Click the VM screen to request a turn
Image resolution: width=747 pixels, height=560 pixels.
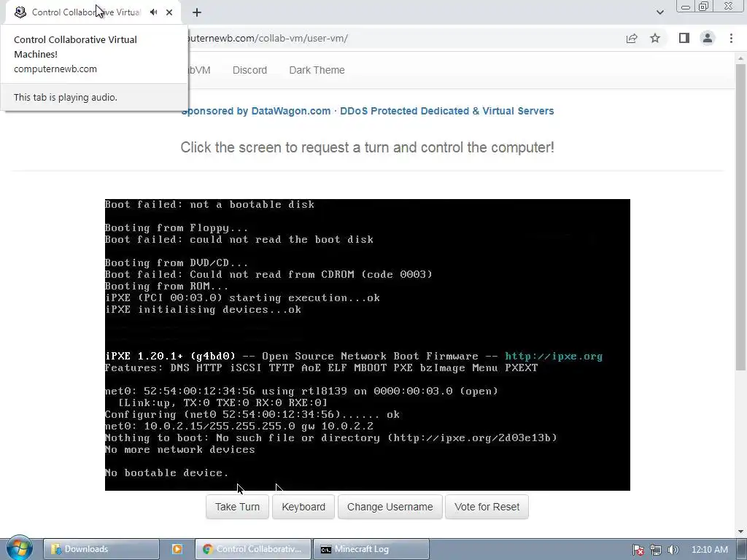coord(368,345)
